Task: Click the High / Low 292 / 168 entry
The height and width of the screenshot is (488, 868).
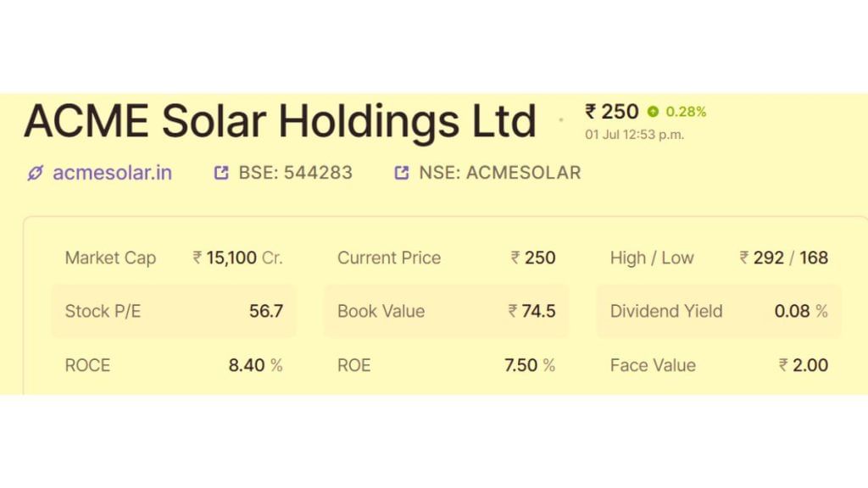Action: click(x=719, y=258)
